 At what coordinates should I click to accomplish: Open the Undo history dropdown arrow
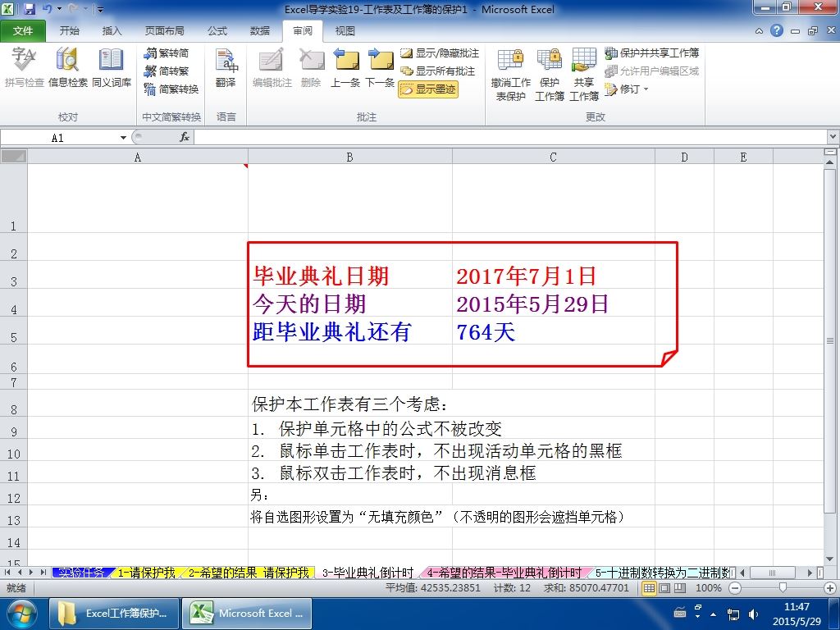tap(59, 9)
